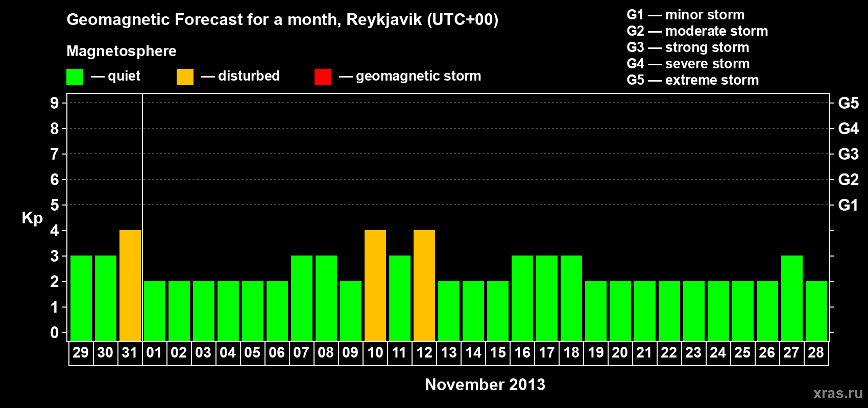Click the November 2013 caption
The height and width of the screenshot is (408, 868).
pos(485,385)
